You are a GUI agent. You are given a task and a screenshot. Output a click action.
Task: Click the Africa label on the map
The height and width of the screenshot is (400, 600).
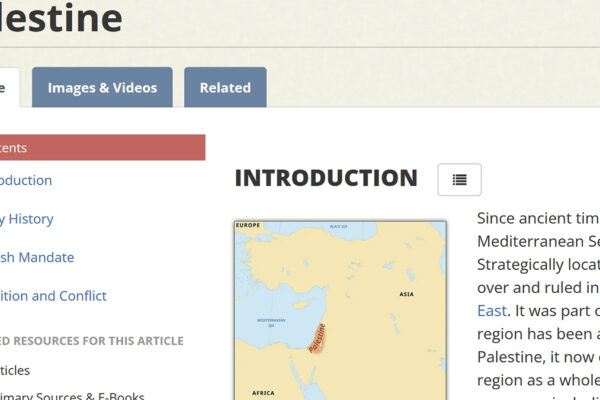pos(263,393)
